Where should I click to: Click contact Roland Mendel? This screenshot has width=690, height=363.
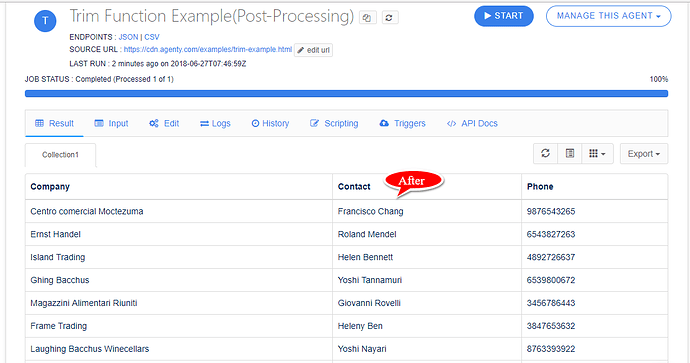367,234
